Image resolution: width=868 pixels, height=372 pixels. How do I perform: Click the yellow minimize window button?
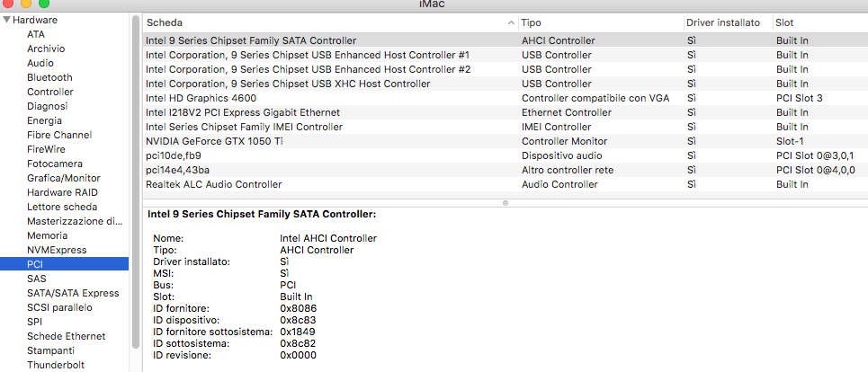26,4
